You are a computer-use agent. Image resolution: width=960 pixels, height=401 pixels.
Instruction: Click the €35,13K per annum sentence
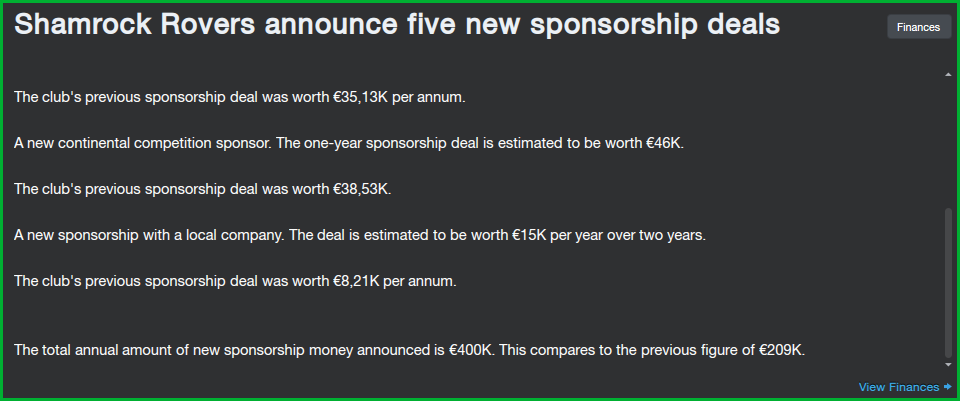[240, 97]
